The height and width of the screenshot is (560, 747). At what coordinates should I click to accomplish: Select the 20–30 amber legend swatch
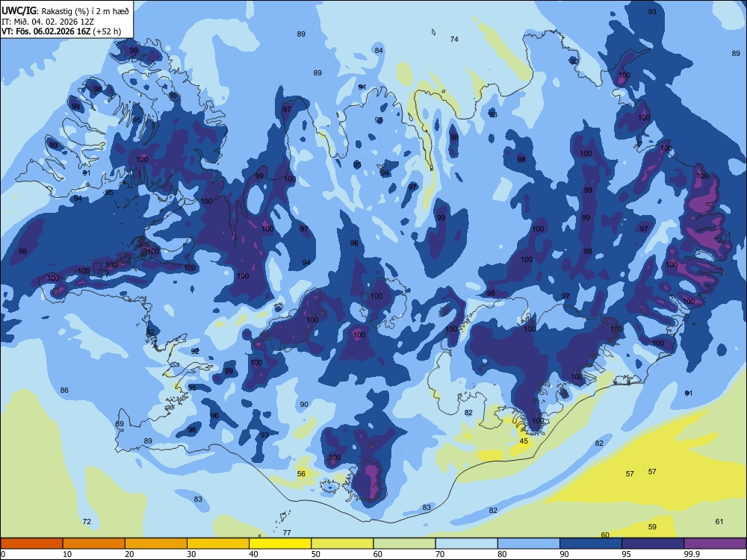[156, 544]
